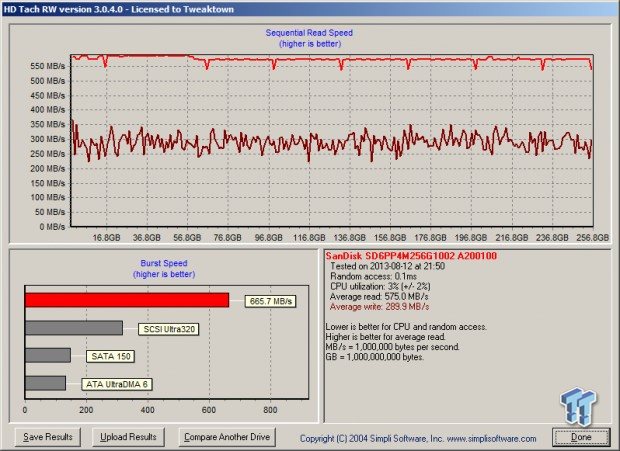Select the 665.7 MB/s burst speed label
The width and height of the screenshot is (620, 451).
(270, 301)
